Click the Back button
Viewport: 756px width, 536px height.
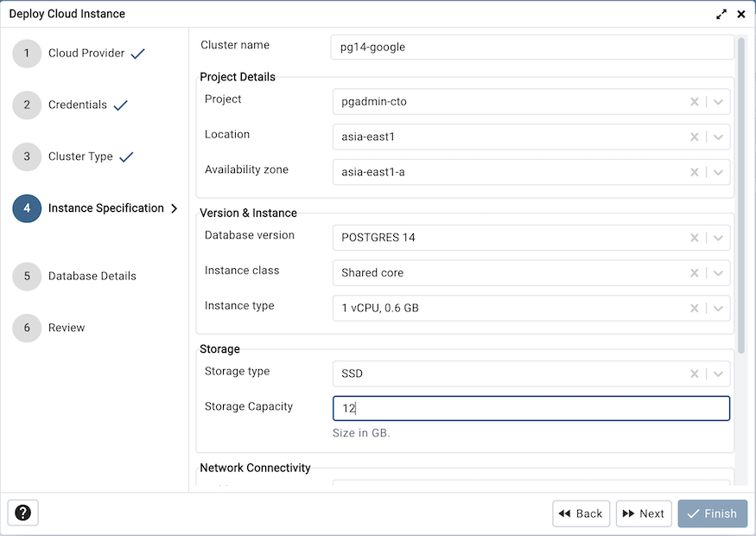pyautogui.click(x=581, y=513)
